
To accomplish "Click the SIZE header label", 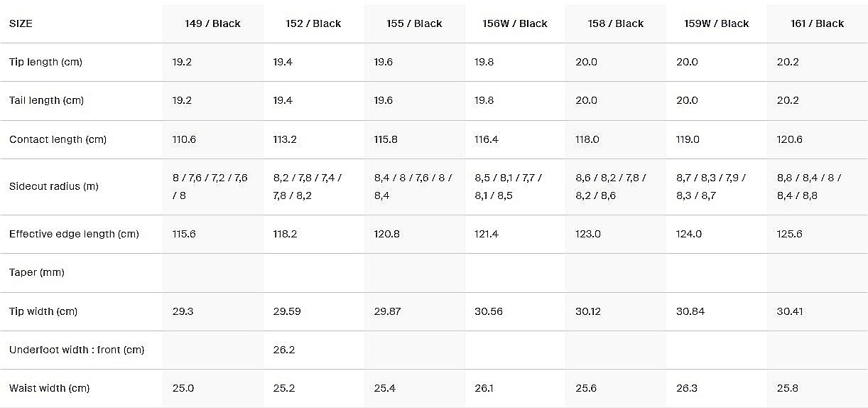I will (21, 23).
